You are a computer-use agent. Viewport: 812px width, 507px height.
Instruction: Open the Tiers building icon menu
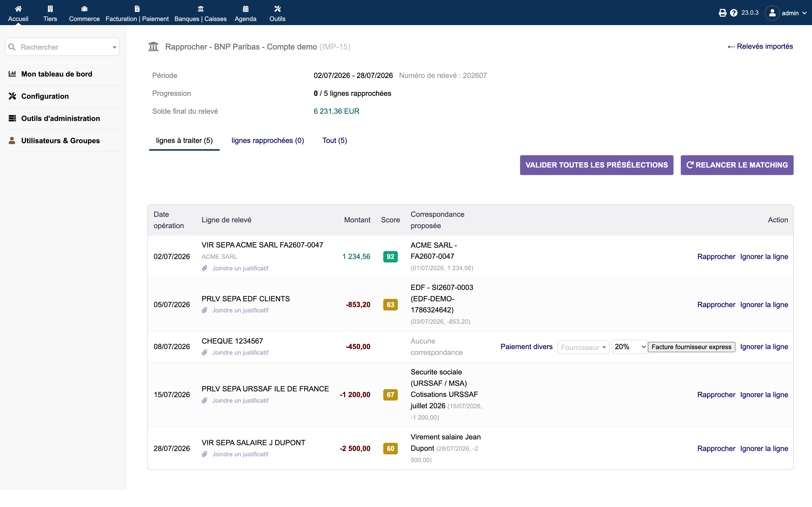(x=50, y=9)
